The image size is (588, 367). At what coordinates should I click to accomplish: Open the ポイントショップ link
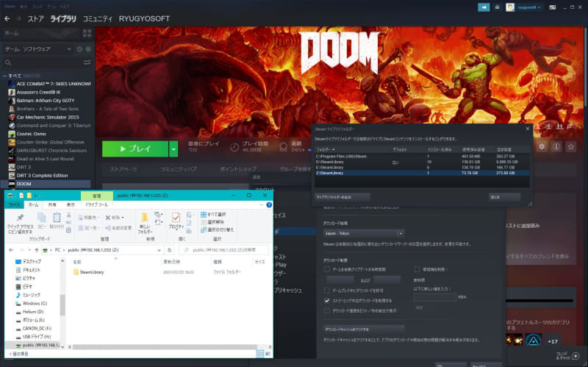[238, 169]
